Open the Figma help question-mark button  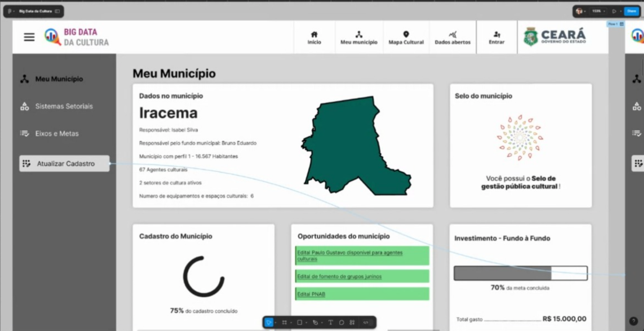click(633, 321)
